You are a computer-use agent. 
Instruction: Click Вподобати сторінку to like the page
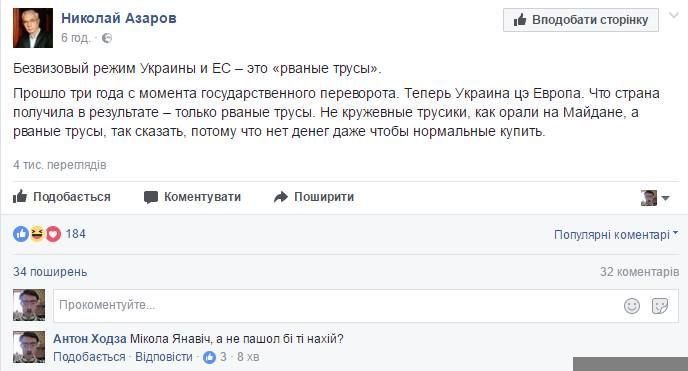point(580,20)
